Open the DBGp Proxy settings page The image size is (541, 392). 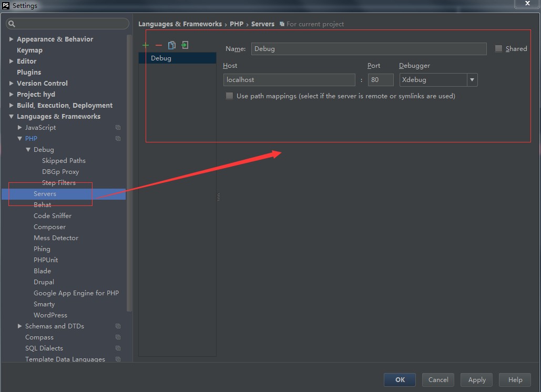point(60,172)
